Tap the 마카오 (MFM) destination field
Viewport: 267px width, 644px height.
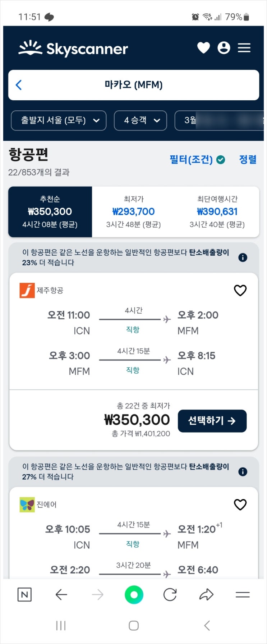[x=134, y=85]
